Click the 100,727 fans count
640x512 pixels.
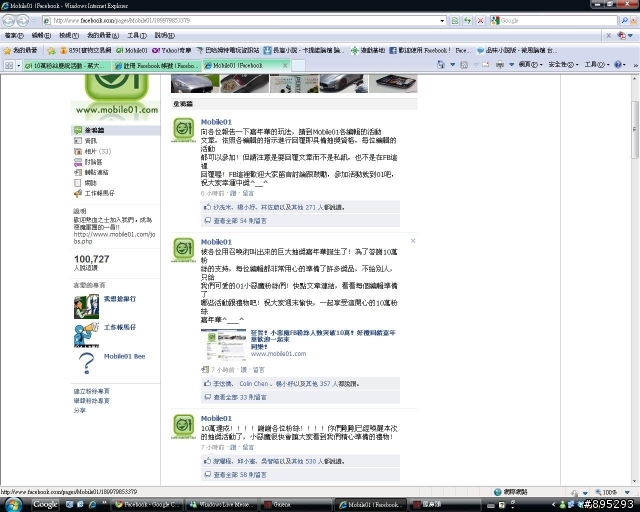point(91,259)
